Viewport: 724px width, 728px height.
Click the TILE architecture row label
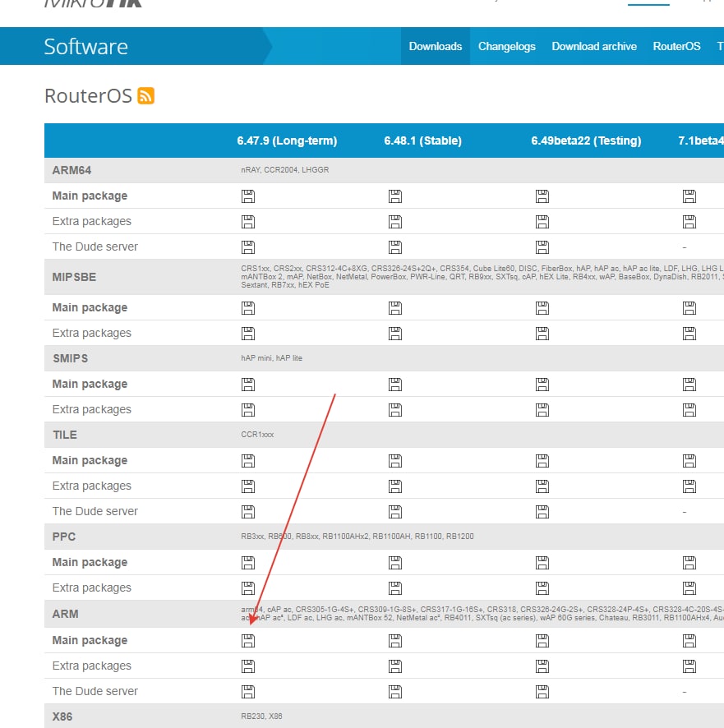tap(65, 435)
